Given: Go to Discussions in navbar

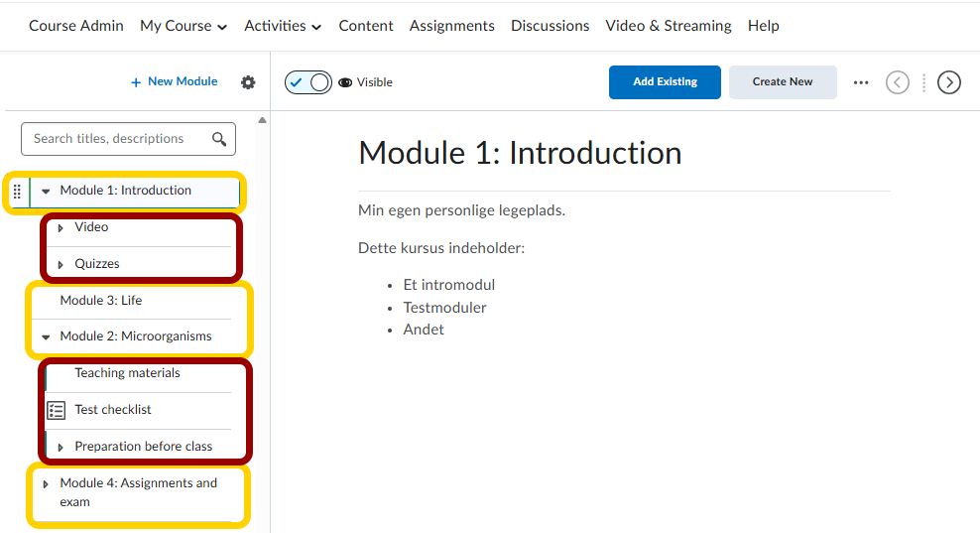Looking at the screenshot, I should point(550,26).
